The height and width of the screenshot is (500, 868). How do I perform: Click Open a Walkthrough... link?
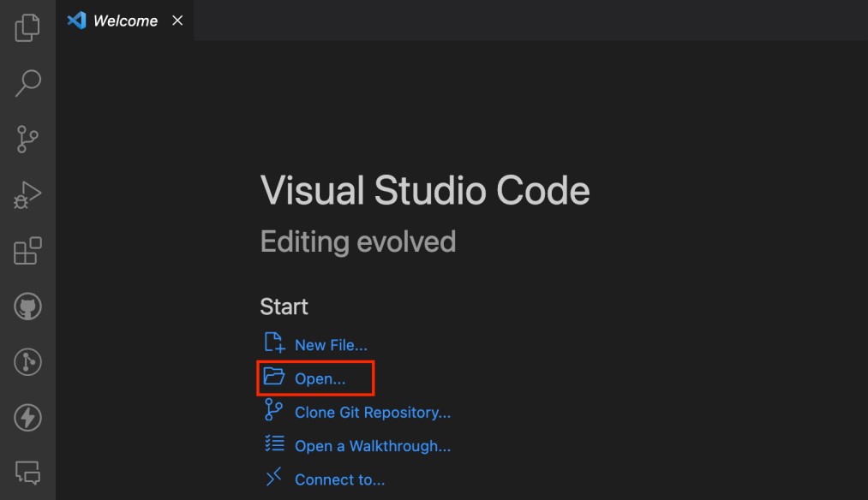pos(373,446)
